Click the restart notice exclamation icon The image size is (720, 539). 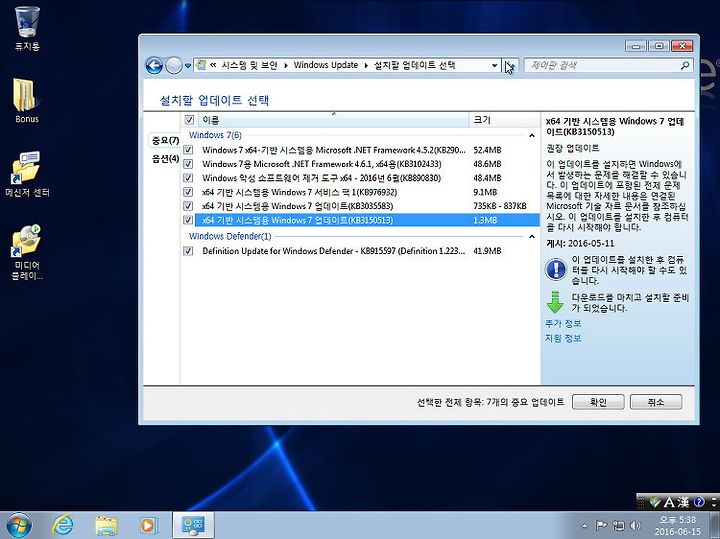pos(556,269)
